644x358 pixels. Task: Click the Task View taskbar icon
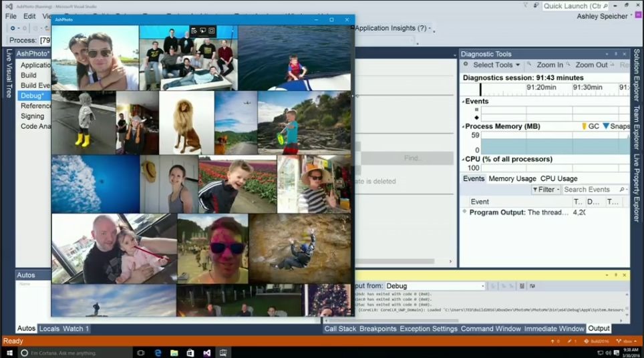click(141, 352)
